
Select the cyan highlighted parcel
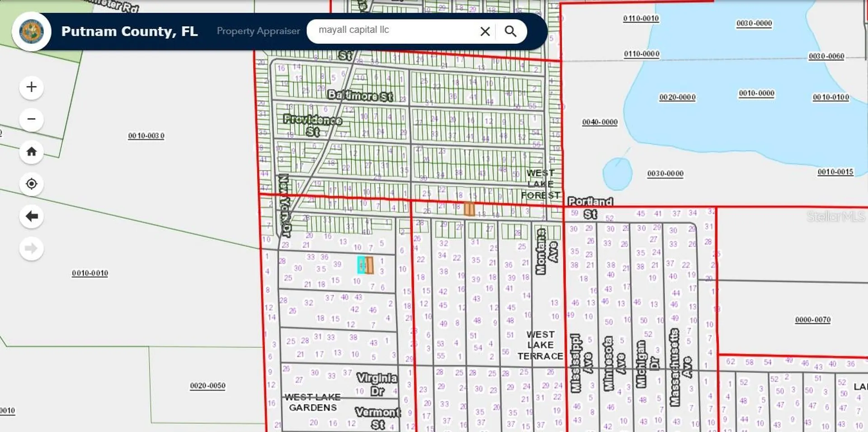pyautogui.click(x=361, y=265)
